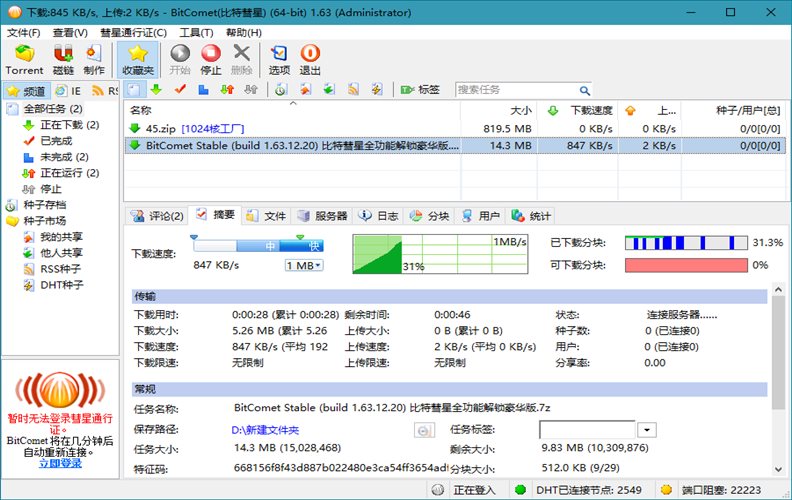Filter completed tasks with red checkmark icon

coord(180,90)
